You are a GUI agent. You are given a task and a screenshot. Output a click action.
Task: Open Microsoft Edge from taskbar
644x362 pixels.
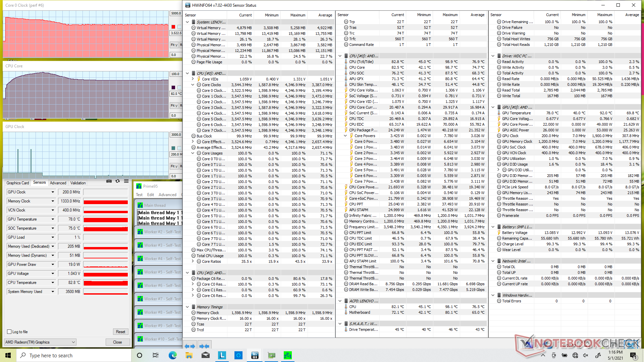pos(172,355)
